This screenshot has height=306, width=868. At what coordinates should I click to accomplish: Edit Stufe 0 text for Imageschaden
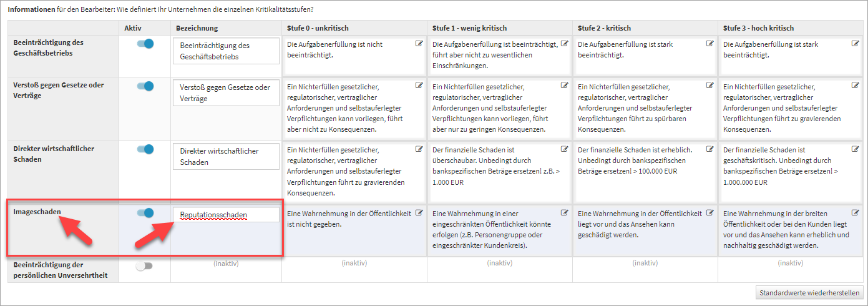click(x=419, y=213)
